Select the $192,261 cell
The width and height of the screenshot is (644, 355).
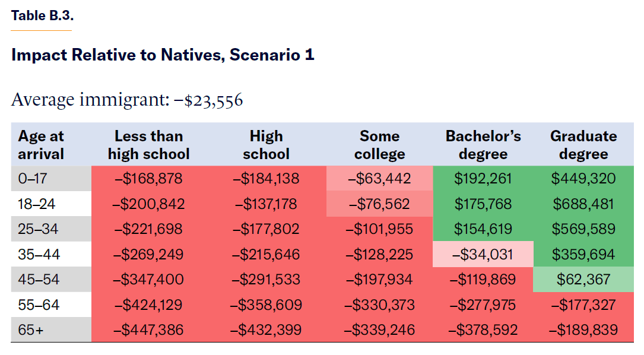pyautogui.click(x=483, y=179)
